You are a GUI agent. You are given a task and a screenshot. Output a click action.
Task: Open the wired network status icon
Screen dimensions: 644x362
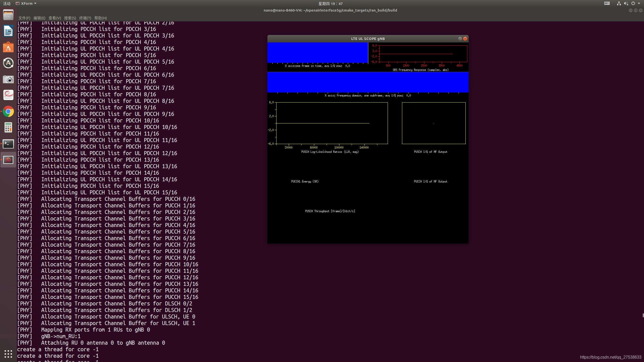tap(619, 4)
